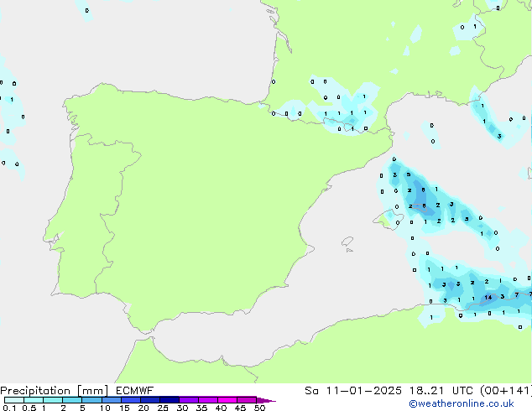Click the 40 mm legend swatch
Image resolution: width=532 pixels, height=411 pixels.
227,400
